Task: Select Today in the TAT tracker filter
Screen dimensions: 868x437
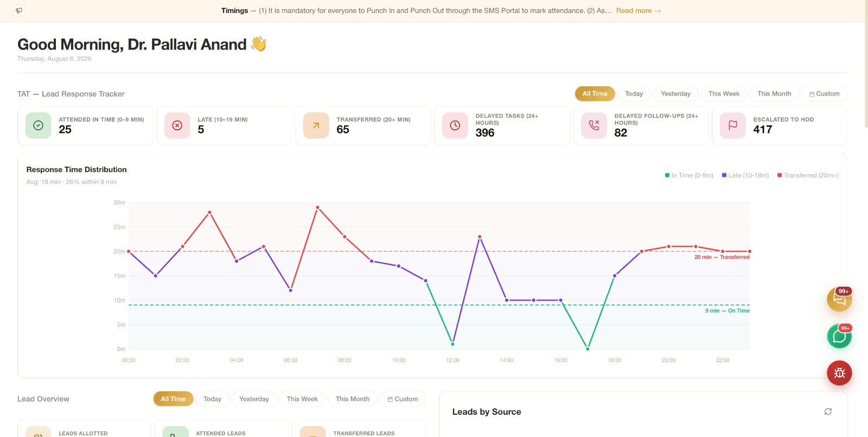Action: pyautogui.click(x=634, y=94)
